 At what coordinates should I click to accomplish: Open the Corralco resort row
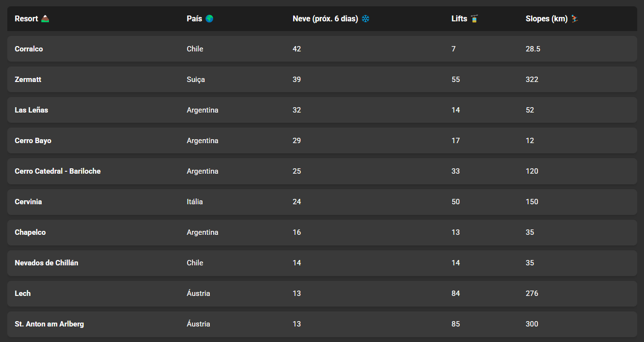click(322, 49)
